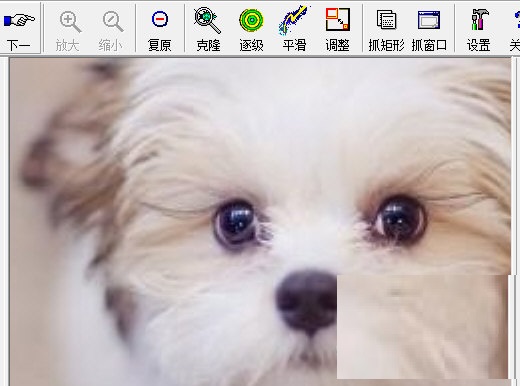The image size is (520, 386).
Task: Click the disabled Zoom In (放大) magnifier
Action: coord(67,29)
